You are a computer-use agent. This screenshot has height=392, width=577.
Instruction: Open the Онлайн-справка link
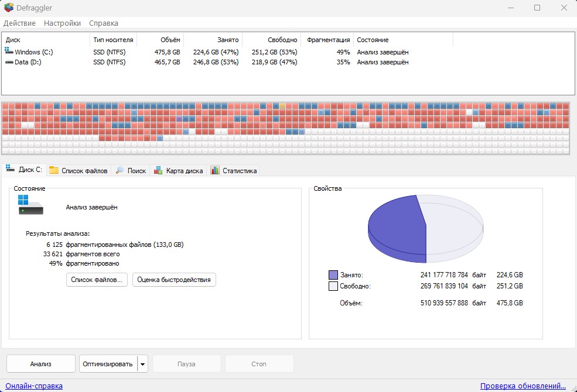[x=34, y=386]
